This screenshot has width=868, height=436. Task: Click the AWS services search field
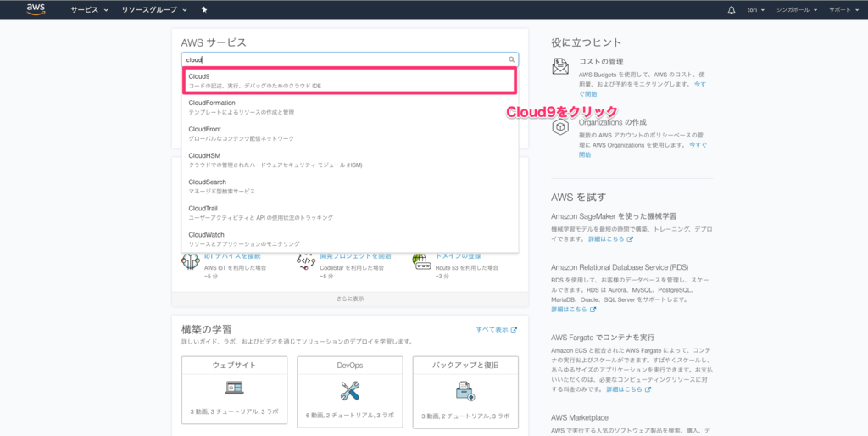[x=350, y=59]
